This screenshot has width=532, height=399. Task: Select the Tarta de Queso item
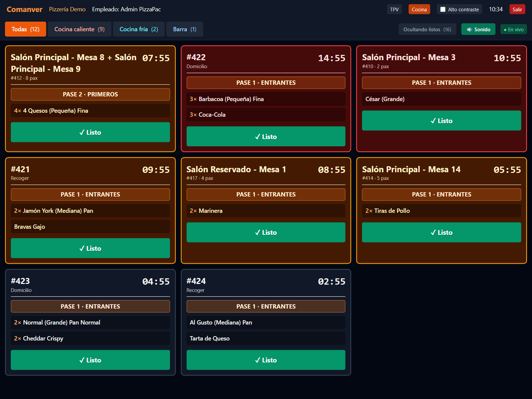click(266, 338)
